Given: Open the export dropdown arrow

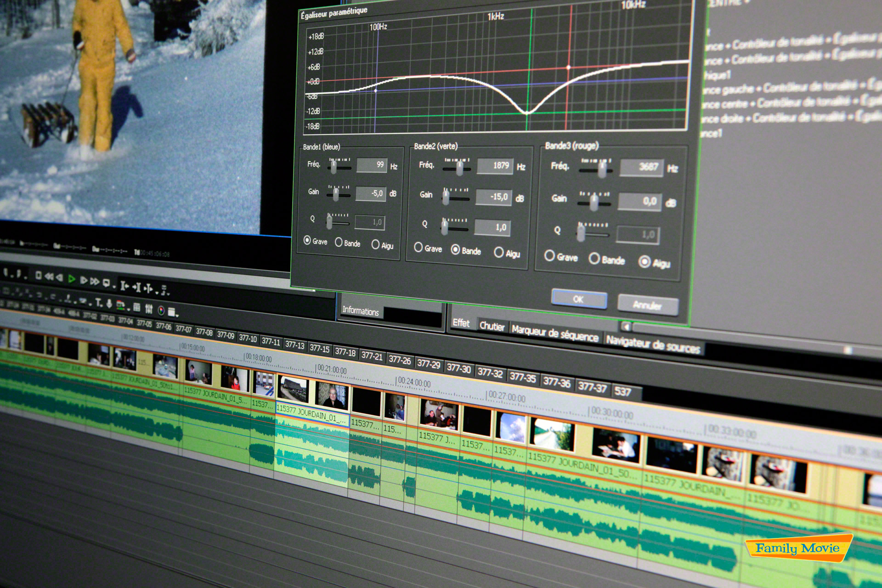Looking at the screenshot, I should [x=169, y=294].
